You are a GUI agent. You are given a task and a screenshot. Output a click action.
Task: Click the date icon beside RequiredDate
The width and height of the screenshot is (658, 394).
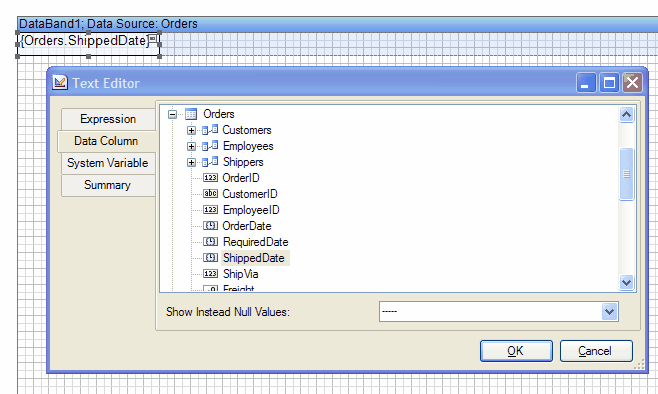[210, 241]
